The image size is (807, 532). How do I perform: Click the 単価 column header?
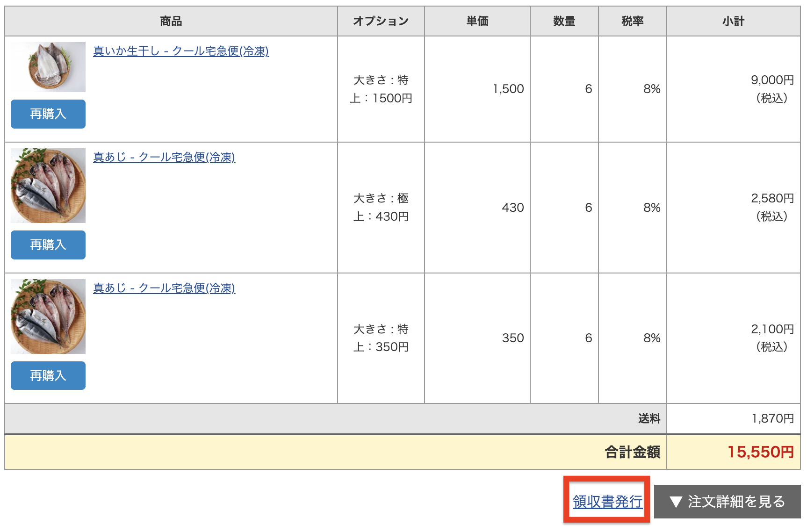click(x=476, y=21)
